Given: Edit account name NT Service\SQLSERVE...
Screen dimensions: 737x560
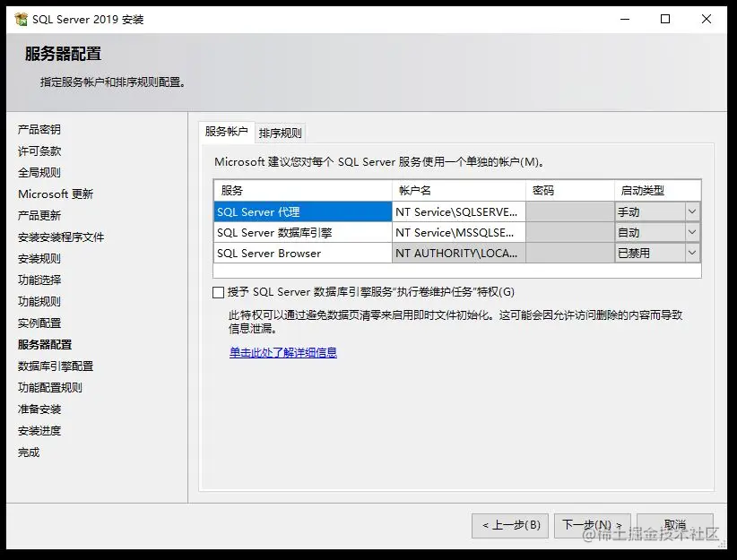Looking at the screenshot, I should (x=459, y=211).
